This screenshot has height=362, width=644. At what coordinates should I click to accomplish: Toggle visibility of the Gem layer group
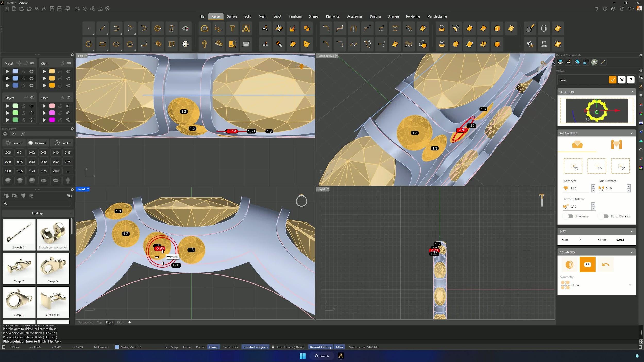click(x=69, y=63)
